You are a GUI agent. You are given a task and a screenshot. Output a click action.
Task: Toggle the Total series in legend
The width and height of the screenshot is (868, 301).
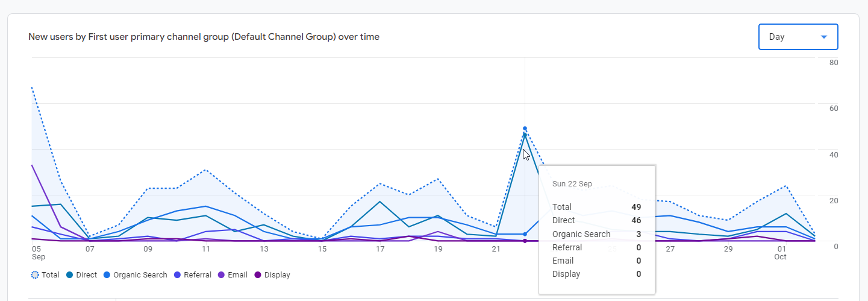[x=45, y=275]
